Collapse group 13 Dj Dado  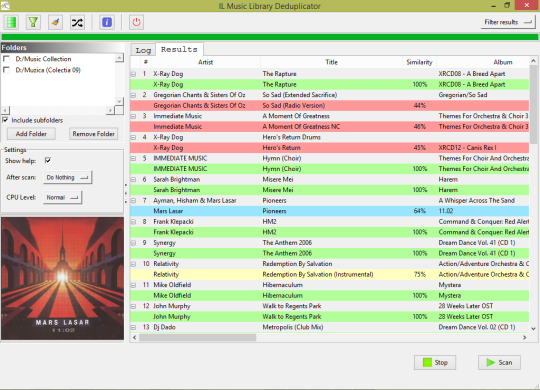click(x=134, y=328)
